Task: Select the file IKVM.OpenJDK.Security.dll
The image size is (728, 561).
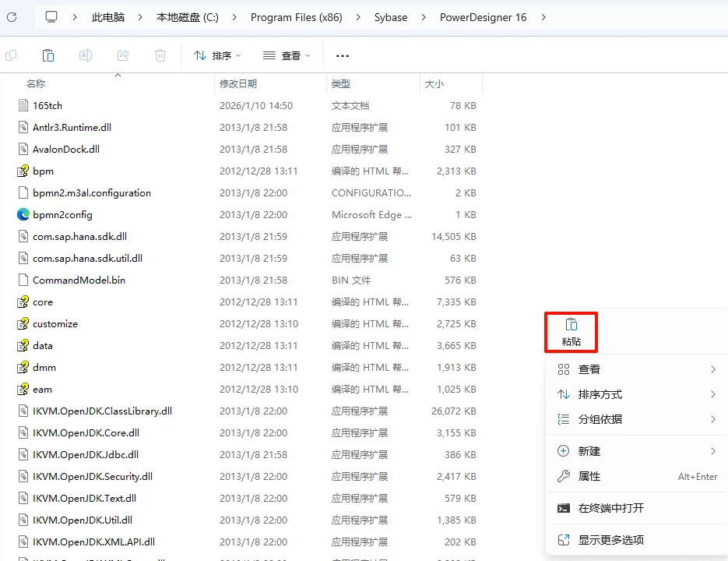Action: coord(93,476)
